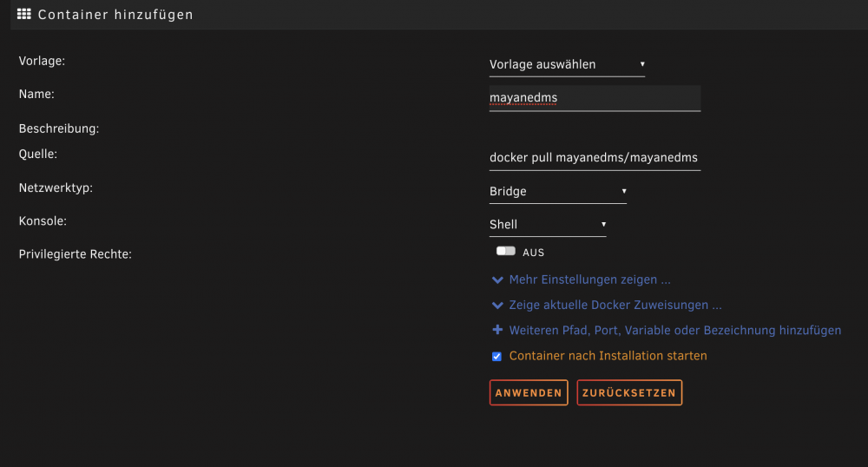868x467 pixels.
Task: Click the ANWENDEN button
Action: [x=529, y=392]
